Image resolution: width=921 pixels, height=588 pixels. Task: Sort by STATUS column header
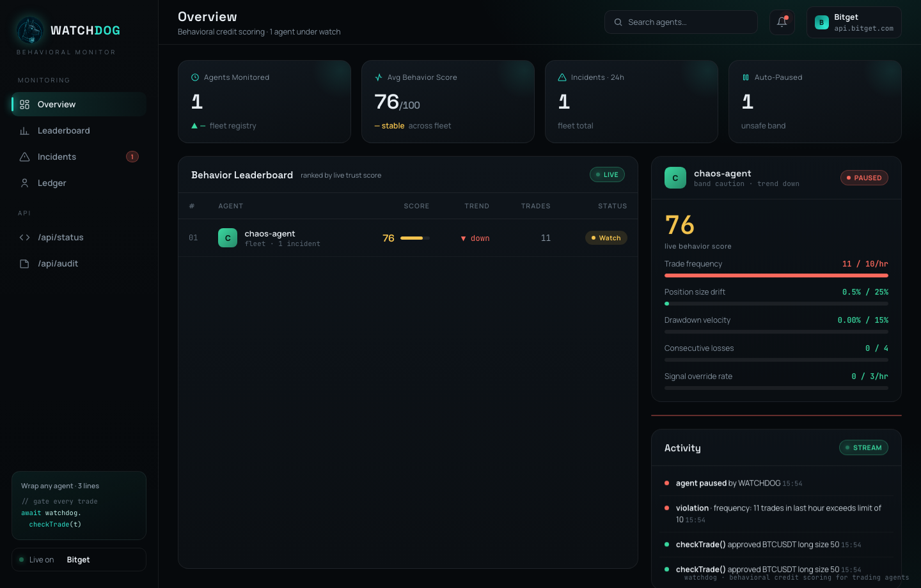pyautogui.click(x=612, y=206)
